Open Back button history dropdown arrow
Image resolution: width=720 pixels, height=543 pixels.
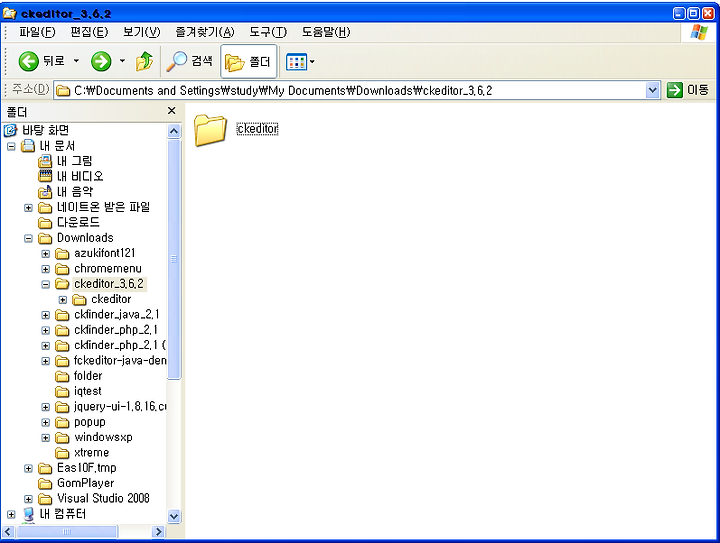click(x=76, y=61)
